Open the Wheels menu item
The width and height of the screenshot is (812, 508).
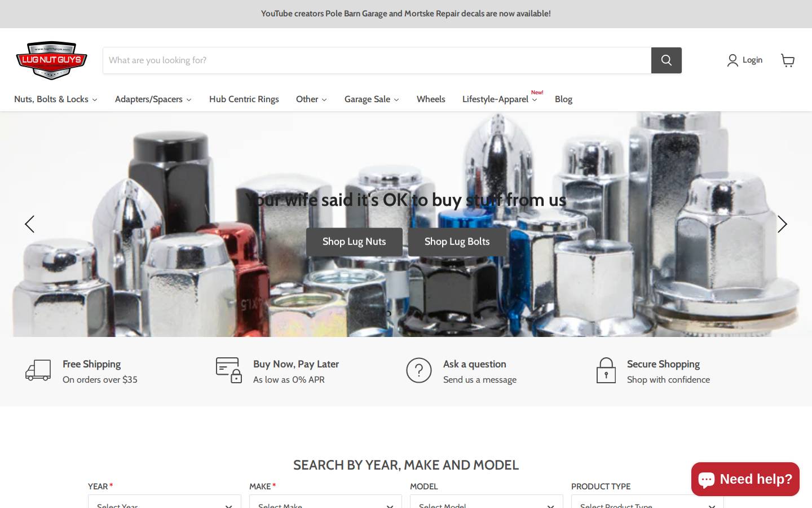(431, 99)
